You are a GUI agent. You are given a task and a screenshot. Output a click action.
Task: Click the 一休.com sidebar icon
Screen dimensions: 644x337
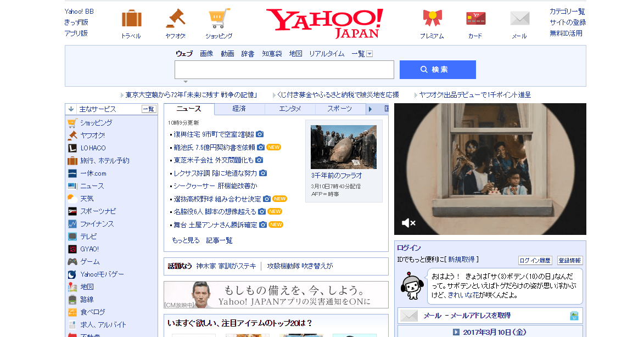[x=72, y=173]
